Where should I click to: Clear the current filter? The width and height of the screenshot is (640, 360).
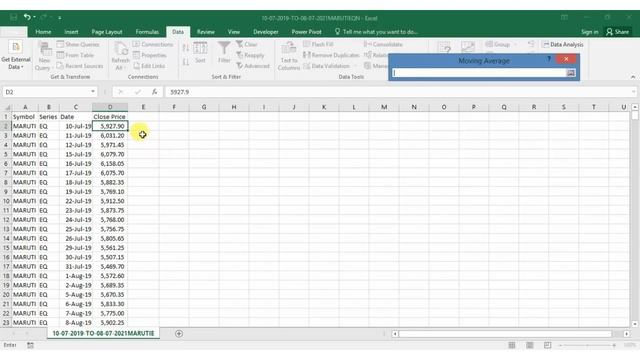pyautogui.click(x=247, y=44)
